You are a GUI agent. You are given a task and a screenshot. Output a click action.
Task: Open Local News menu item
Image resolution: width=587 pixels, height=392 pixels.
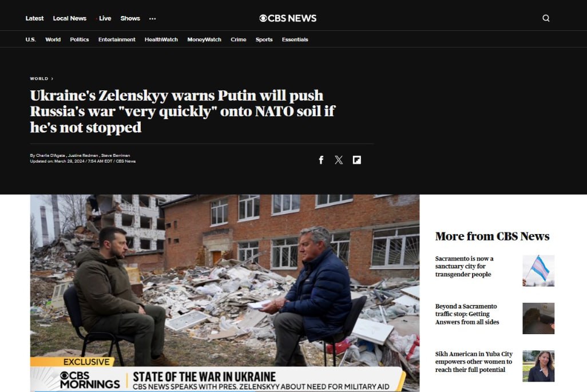(70, 18)
